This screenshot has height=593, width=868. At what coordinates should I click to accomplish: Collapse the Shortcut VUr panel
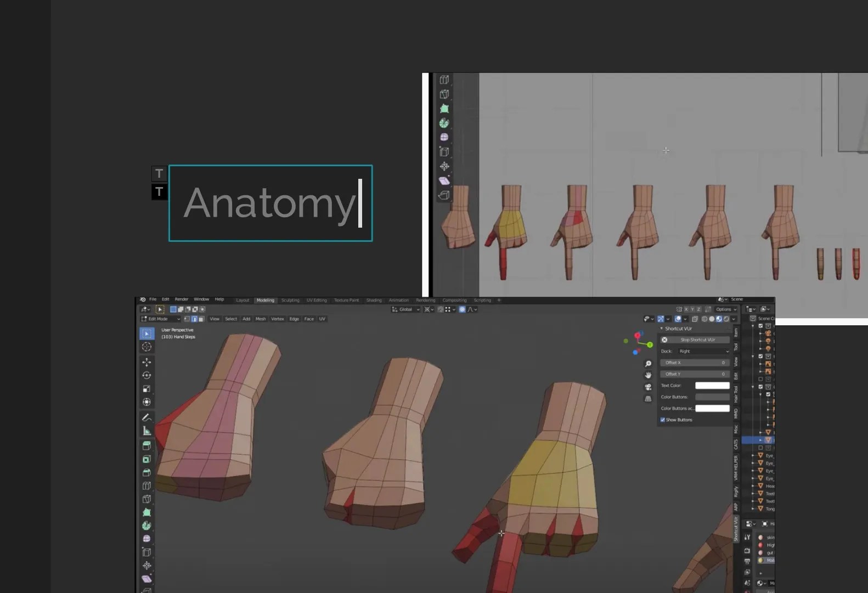pos(662,329)
